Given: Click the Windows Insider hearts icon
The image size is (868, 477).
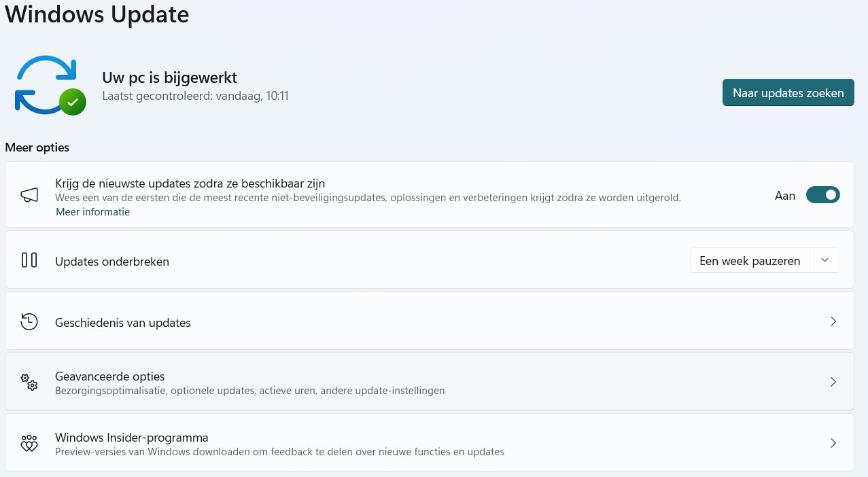Looking at the screenshot, I should point(29,443).
